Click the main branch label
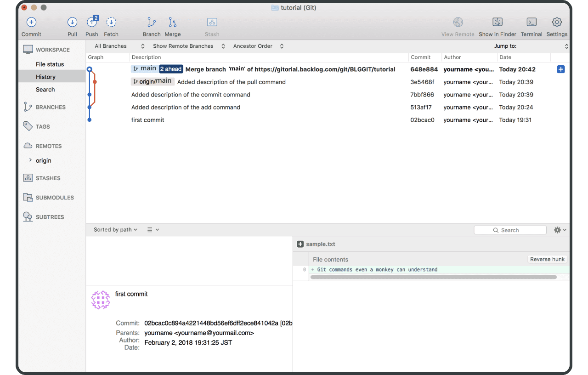This screenshot has height=375, width=588. (144, 69)
